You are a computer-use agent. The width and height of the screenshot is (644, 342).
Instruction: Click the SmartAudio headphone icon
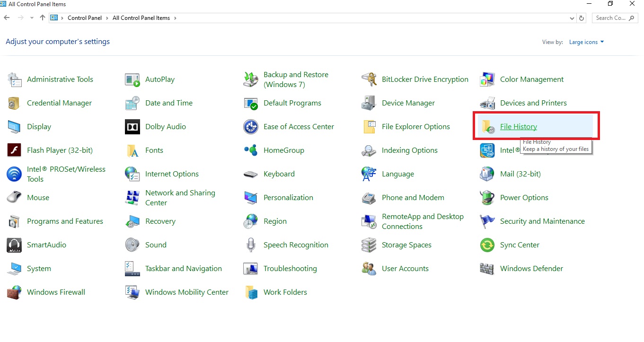(x=14, y=245)
